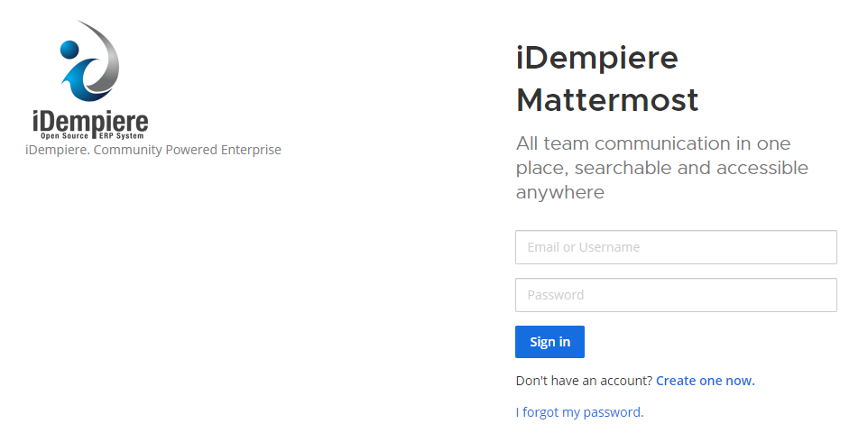
Task: Click the word 'anywhere' in the description
Action: [560, 193]
